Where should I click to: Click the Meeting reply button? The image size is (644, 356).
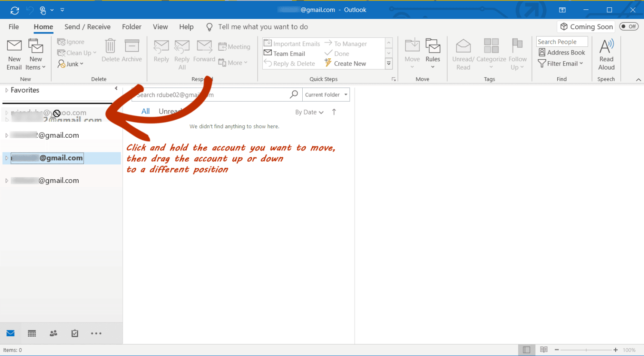tap(234, 47)
